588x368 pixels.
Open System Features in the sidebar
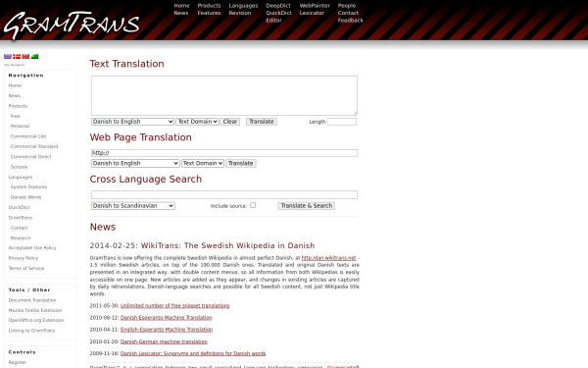pos(28,187)
